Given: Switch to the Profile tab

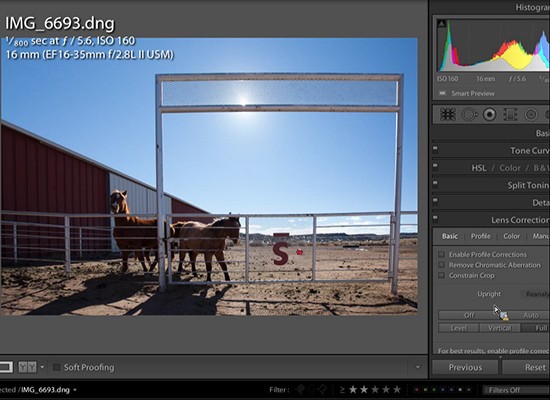Looking at the screenshot, I should [x=480, y=236].
